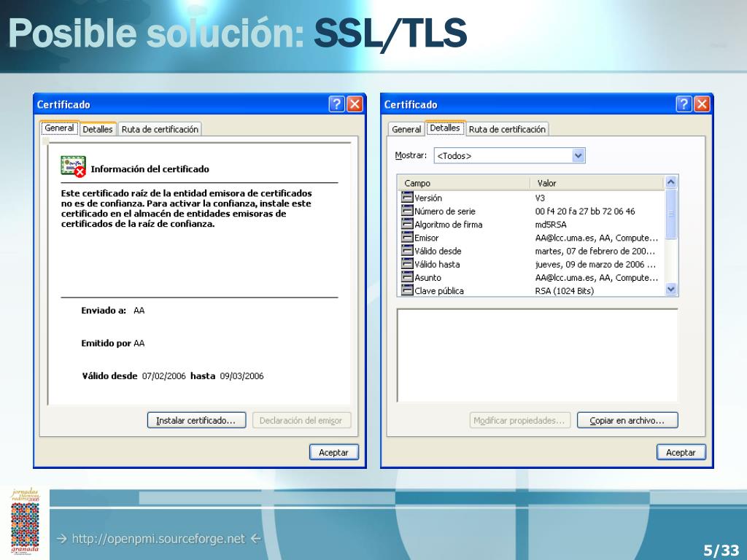Click Aceptar in the right dialog

tap(681, 452)
